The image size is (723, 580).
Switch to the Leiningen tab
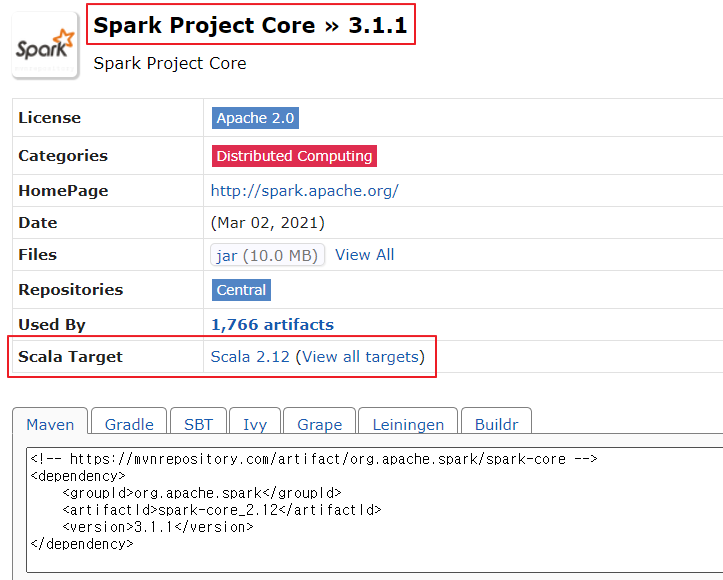coord(408,422)
